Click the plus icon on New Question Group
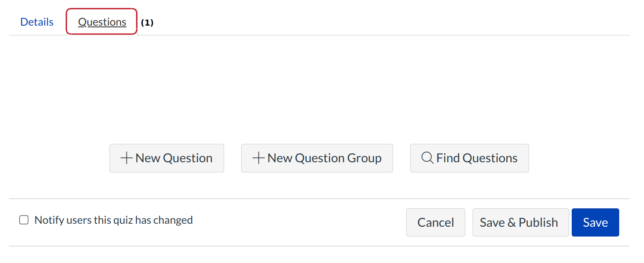This screenshot has width=644, height=263. coord(258,158)
